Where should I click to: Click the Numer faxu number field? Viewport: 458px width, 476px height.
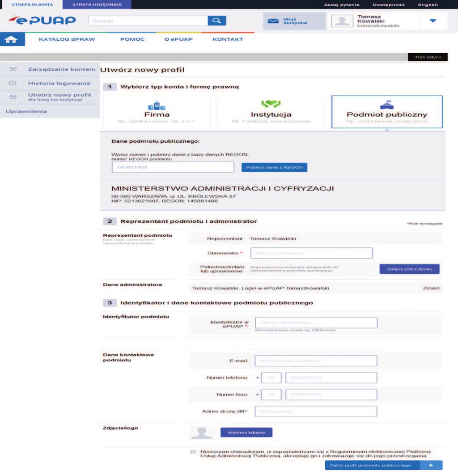(x=331, y=394)
